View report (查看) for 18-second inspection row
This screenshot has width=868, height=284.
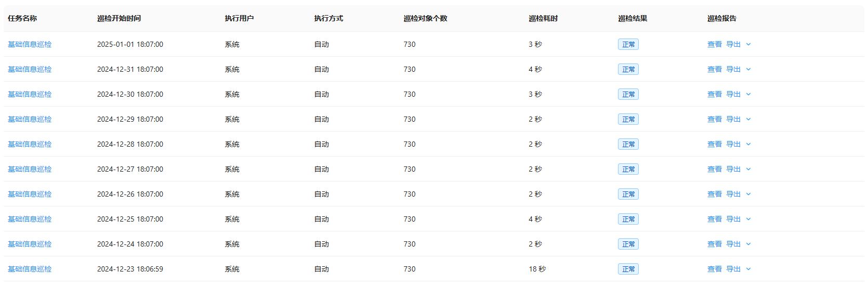pos(714,269)
